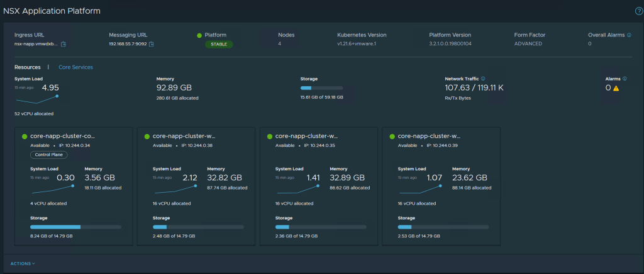644x274 pixels.
Task: Expand the Actions dropdown menu
Action: [x=23, y=263]
